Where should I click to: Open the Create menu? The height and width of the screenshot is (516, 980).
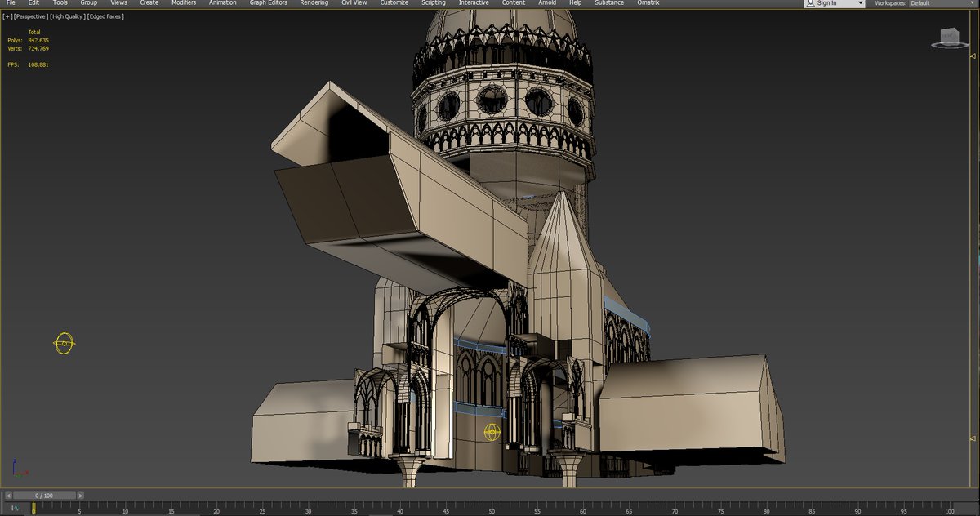149,2
